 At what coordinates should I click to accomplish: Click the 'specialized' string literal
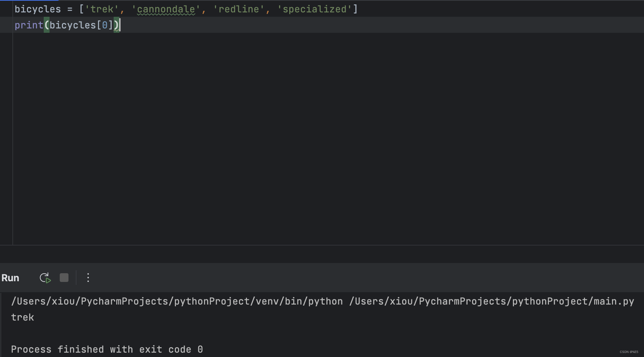pos(314,9)
